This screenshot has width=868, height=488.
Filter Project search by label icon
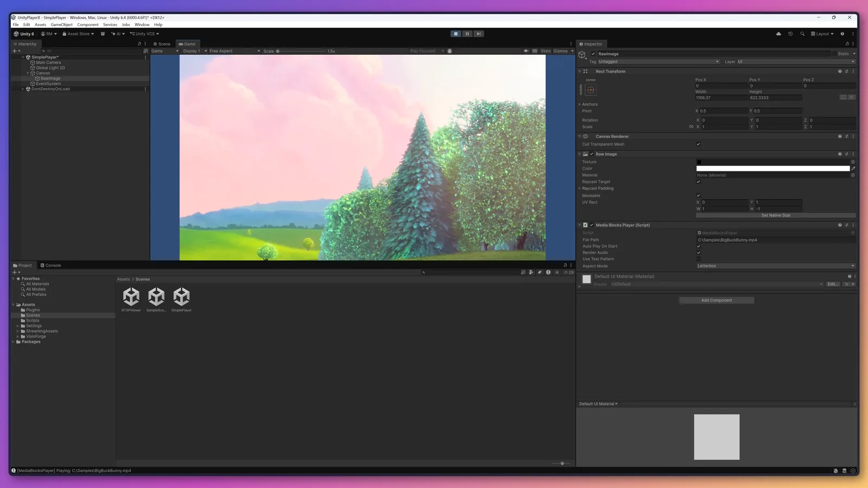pyautogui.click(x=540, y=272)
